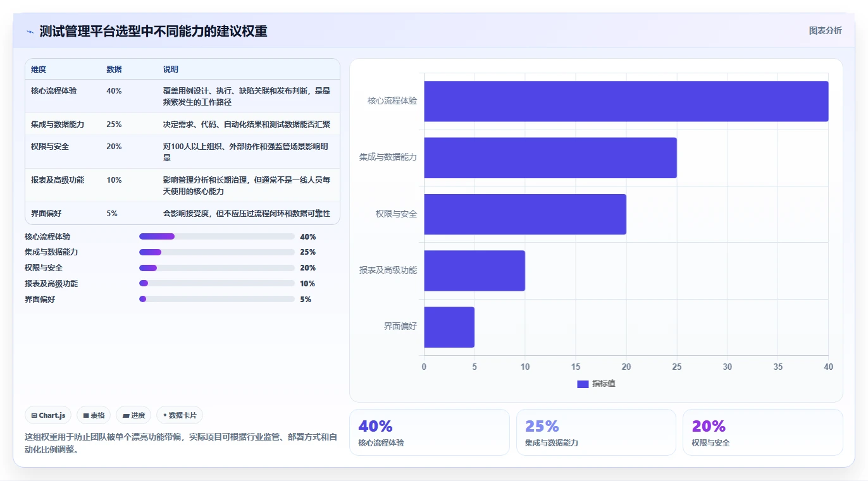This screenshot has width=868, height=481.
Task: Click 权限与安全 label in the progress list
Action: coord(44,268)
